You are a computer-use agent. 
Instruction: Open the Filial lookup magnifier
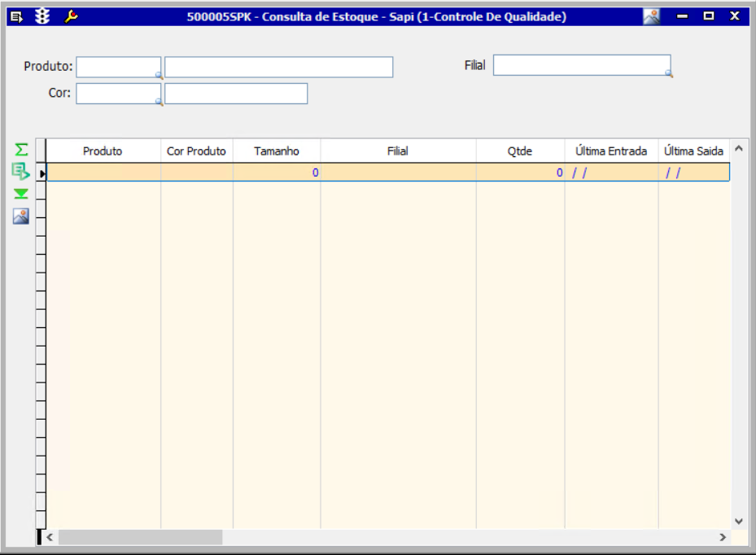[668, 73]
